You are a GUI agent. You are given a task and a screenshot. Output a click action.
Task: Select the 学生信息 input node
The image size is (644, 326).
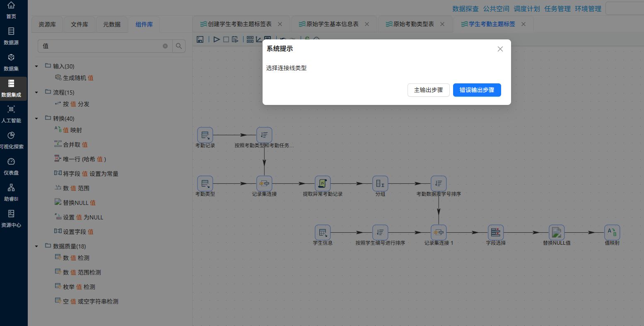pos(323,232)
